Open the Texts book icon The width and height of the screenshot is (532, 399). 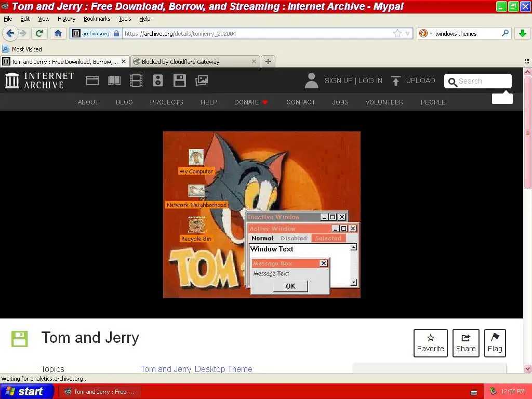pos(114,81)
